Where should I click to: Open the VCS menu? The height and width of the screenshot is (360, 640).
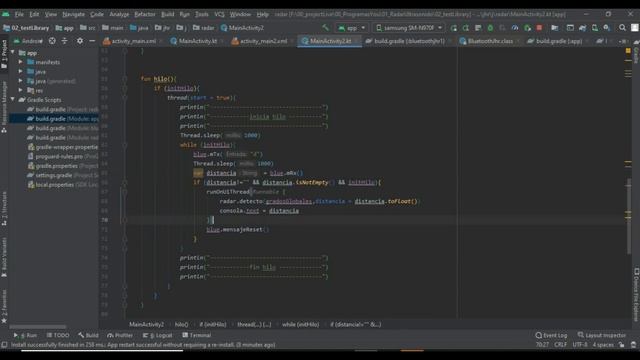click(219, 14)
